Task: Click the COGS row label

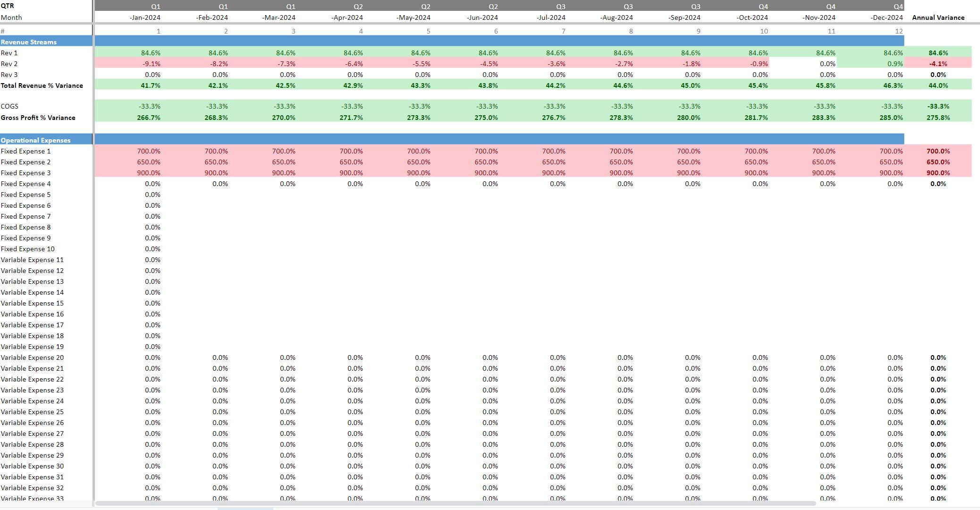Action: 9,106
